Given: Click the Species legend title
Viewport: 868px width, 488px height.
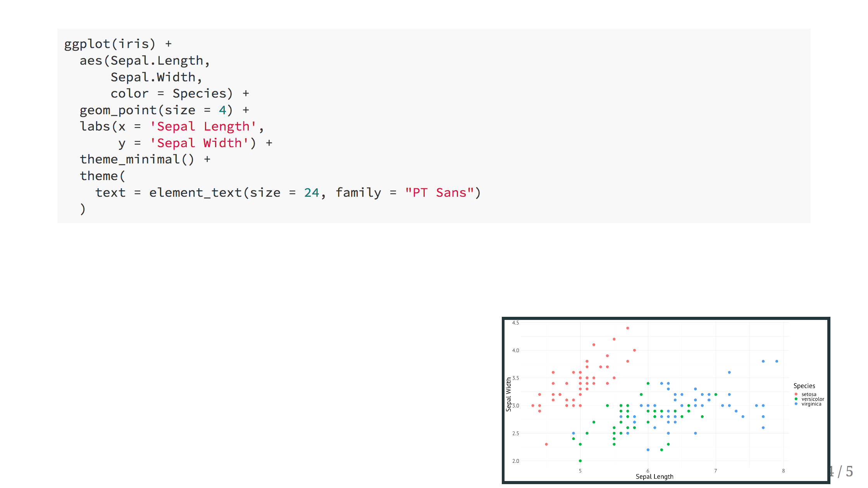Looking at the screenshot, I should (x=804, y=386).
